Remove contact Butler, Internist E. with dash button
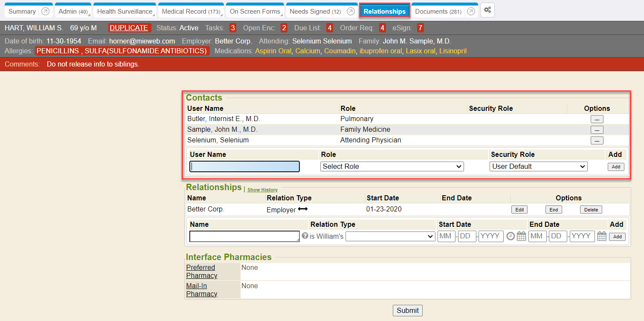Screen dimensions: 644x321 [x=597, y=119]
